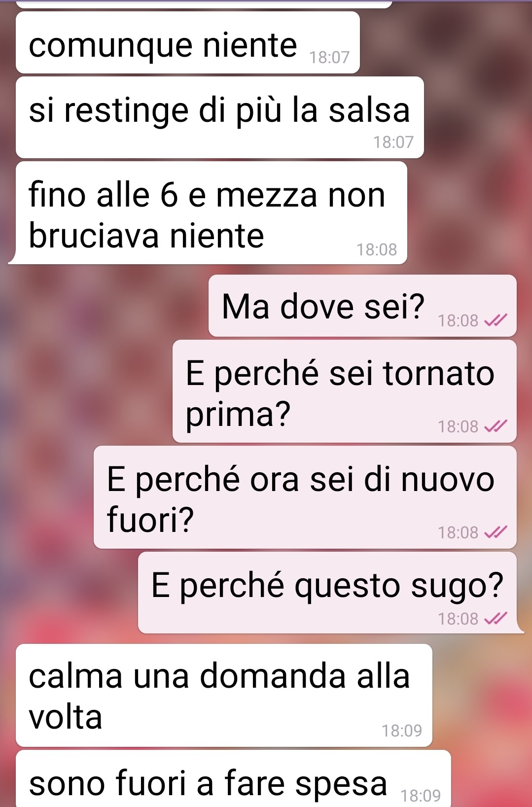Select the 'si restinge di più la salsa' message

point(220,117)
